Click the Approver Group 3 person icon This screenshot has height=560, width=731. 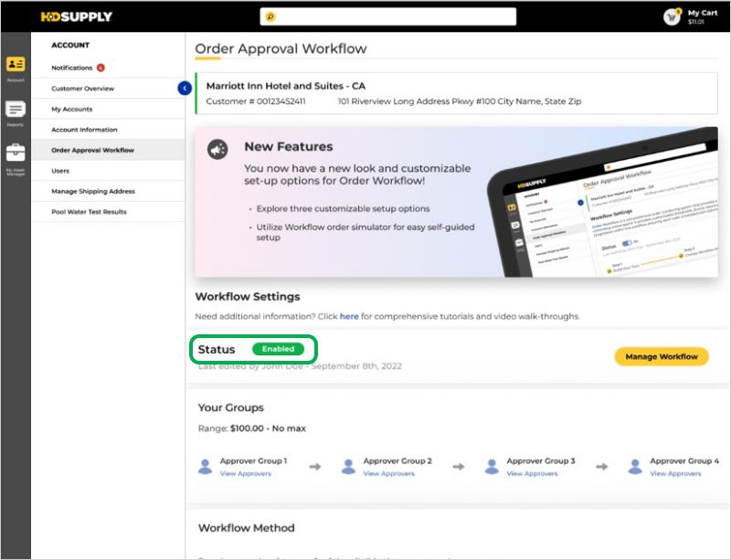(492, 466)
